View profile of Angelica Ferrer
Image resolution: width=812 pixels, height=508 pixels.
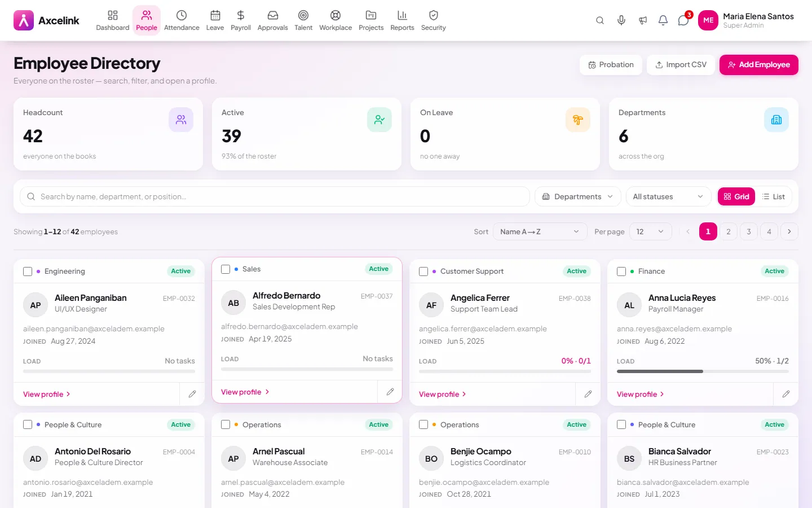443,394
